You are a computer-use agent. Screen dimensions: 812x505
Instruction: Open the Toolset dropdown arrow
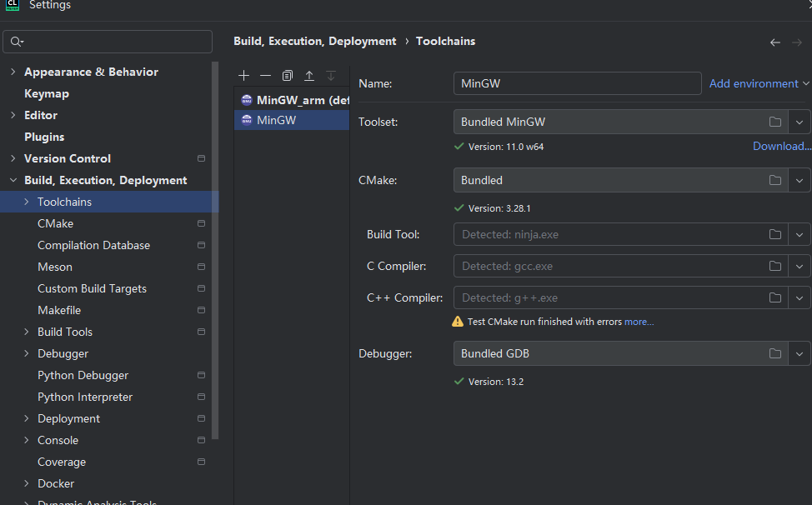[x=799, y=122]
